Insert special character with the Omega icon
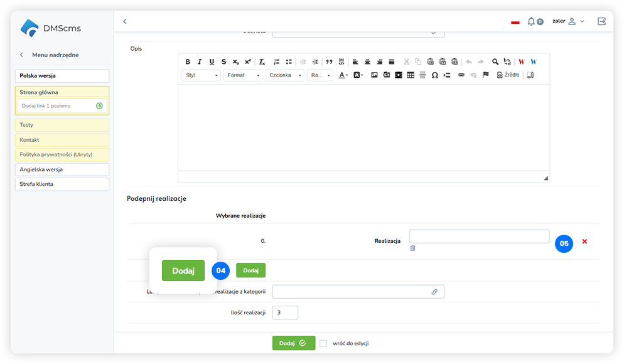The width and height of the screenshot is (624, 364). 434,75
